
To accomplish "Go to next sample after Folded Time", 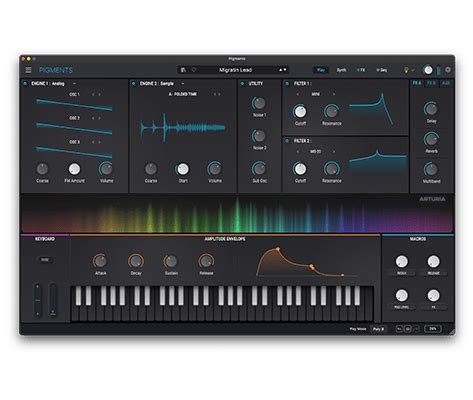I will pyautogui.click(x=219, y=94).
